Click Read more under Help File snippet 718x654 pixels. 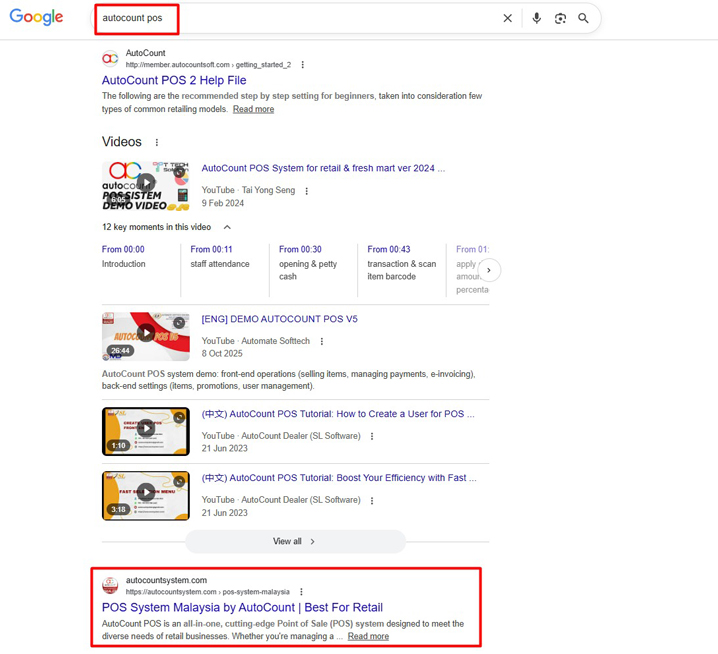[x=253, y=109]
